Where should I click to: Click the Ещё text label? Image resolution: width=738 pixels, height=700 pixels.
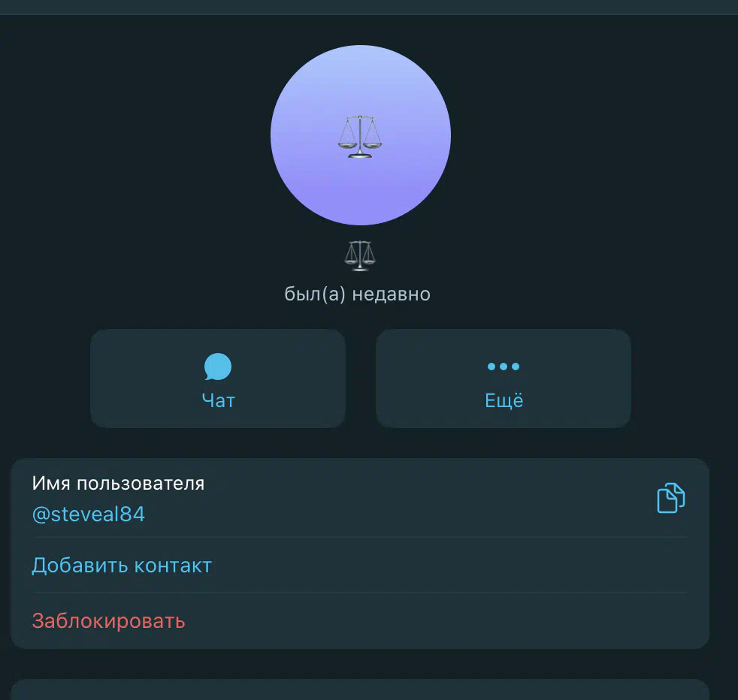point(504,401)
